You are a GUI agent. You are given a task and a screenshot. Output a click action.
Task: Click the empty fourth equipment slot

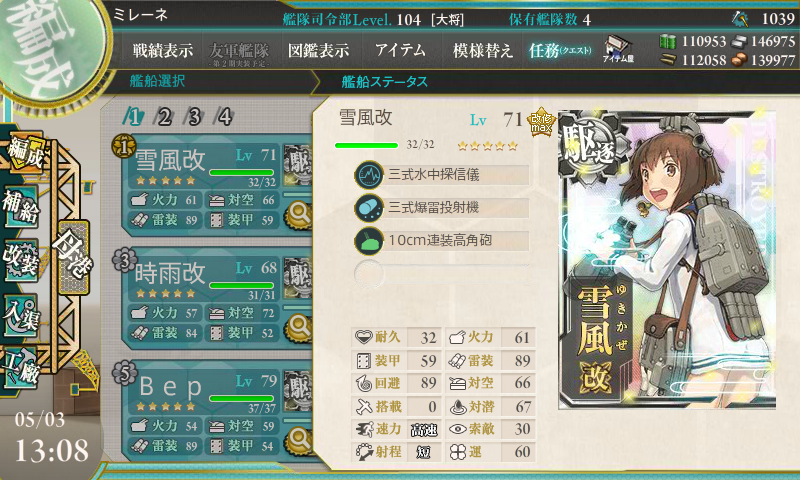click(x=442, y=273)
